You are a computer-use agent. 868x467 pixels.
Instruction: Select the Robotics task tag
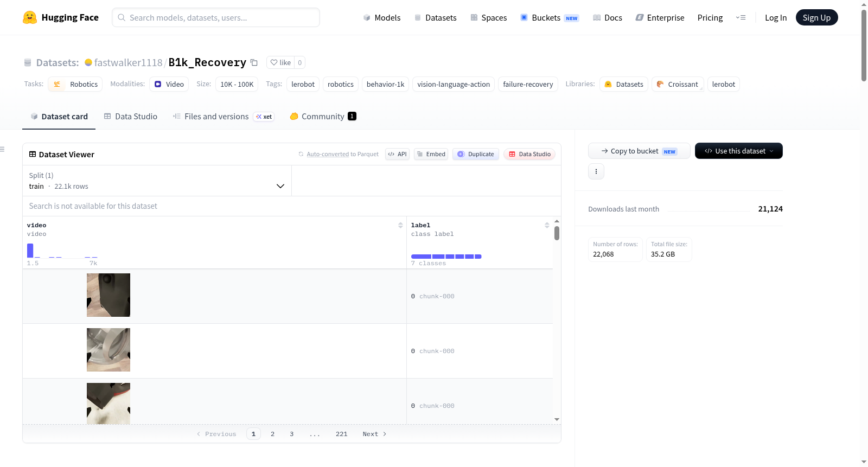tap(75, 84)
